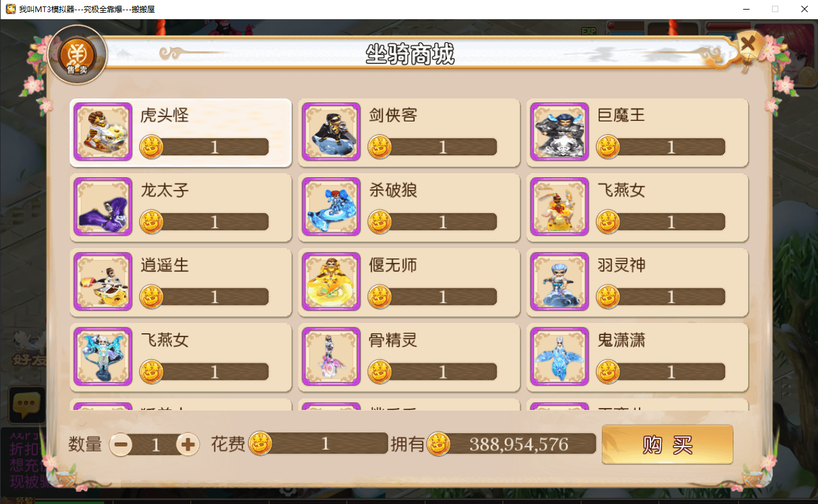This screenshot has width=818, height=504.
Task: Choose the 巨魔王 mount icon
Action: [x=560, y=132]
